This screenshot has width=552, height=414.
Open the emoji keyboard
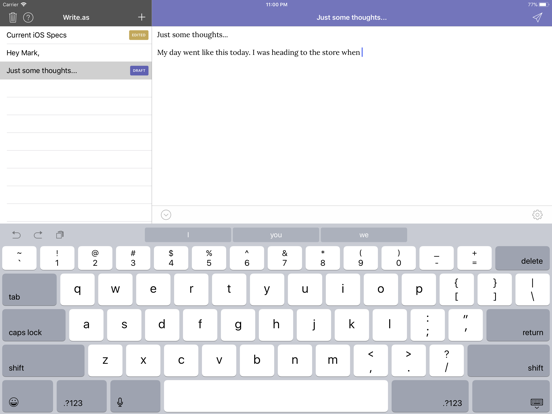pyautogui.click(x=27, y=396)
